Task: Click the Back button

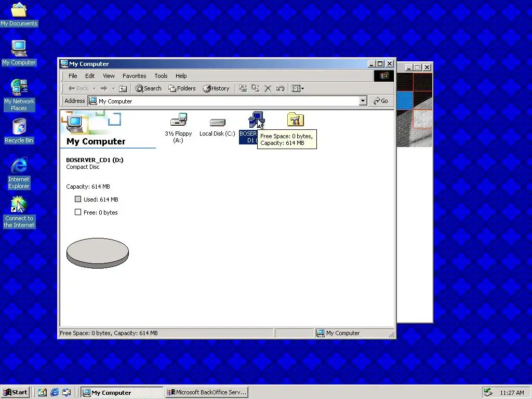Action: [78, 88]
